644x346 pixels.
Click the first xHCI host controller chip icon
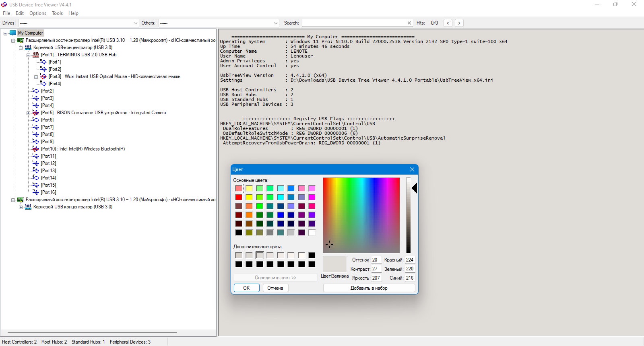[21, 40]
